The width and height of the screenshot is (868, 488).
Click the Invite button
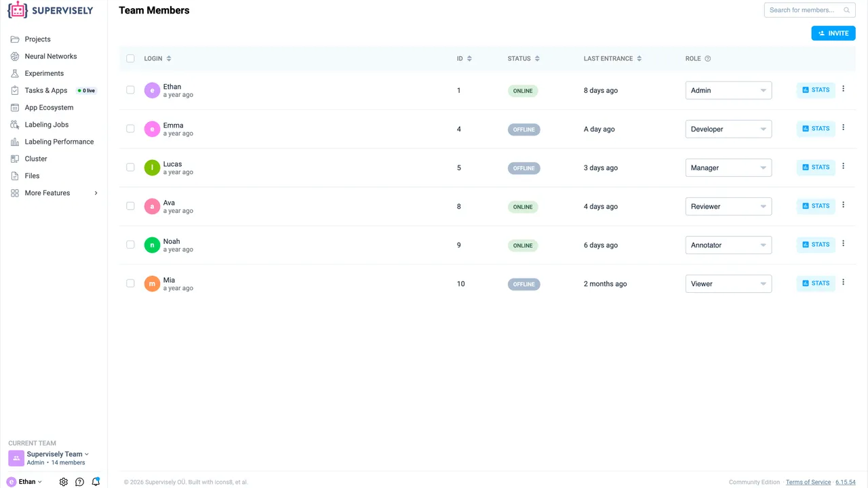coord(833,33)
